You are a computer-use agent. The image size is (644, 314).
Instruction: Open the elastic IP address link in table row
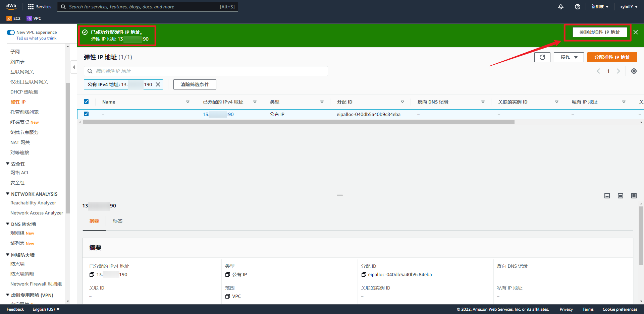pos(218,114)
